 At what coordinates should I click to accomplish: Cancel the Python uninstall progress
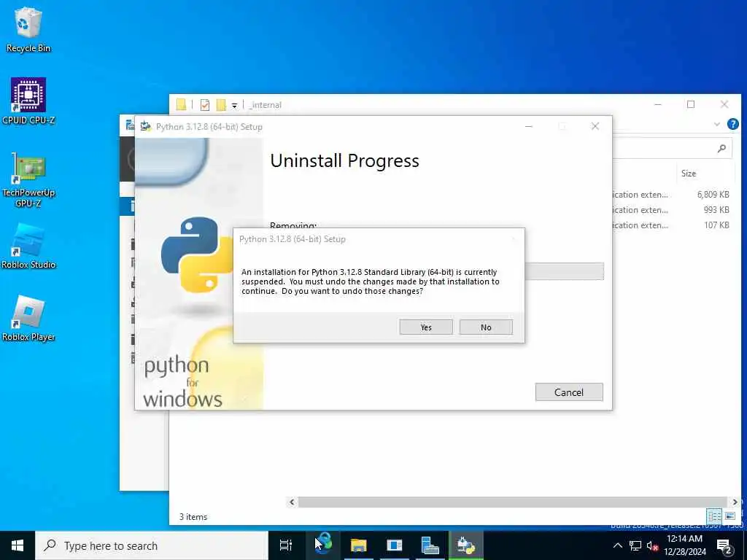point(569,392)
